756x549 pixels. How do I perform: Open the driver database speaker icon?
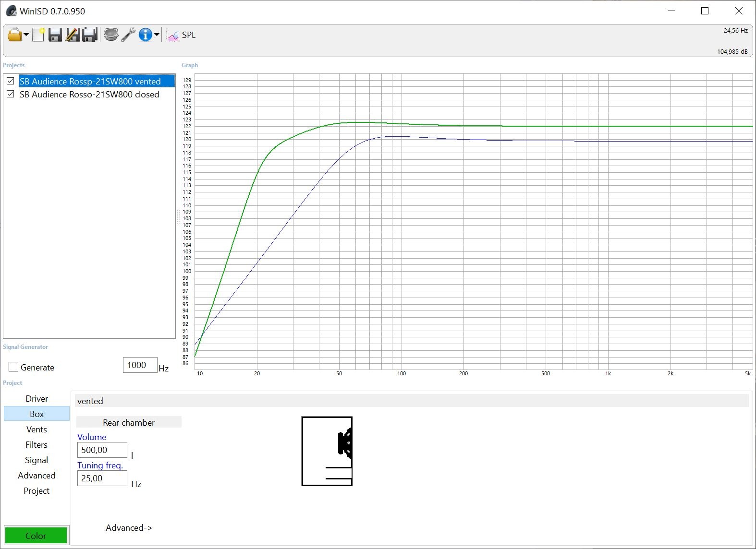click(111, 35)
